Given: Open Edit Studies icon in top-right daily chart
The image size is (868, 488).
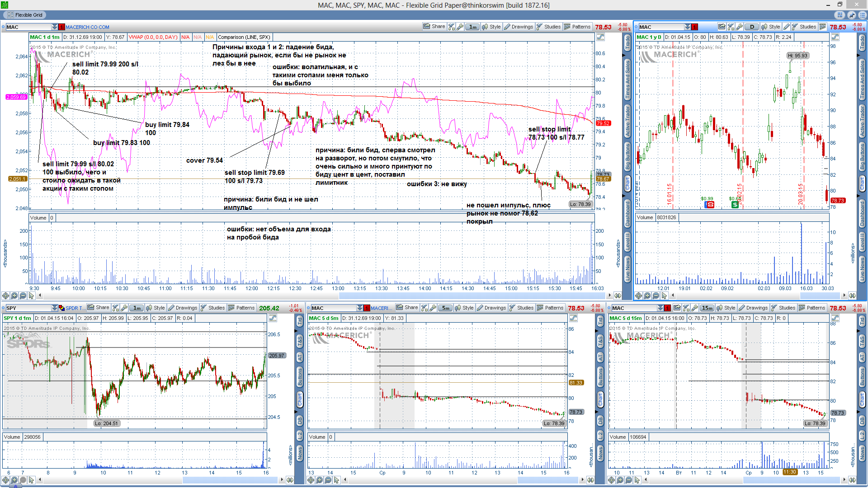Looking at the screenshot, I should tap(731, 27).
